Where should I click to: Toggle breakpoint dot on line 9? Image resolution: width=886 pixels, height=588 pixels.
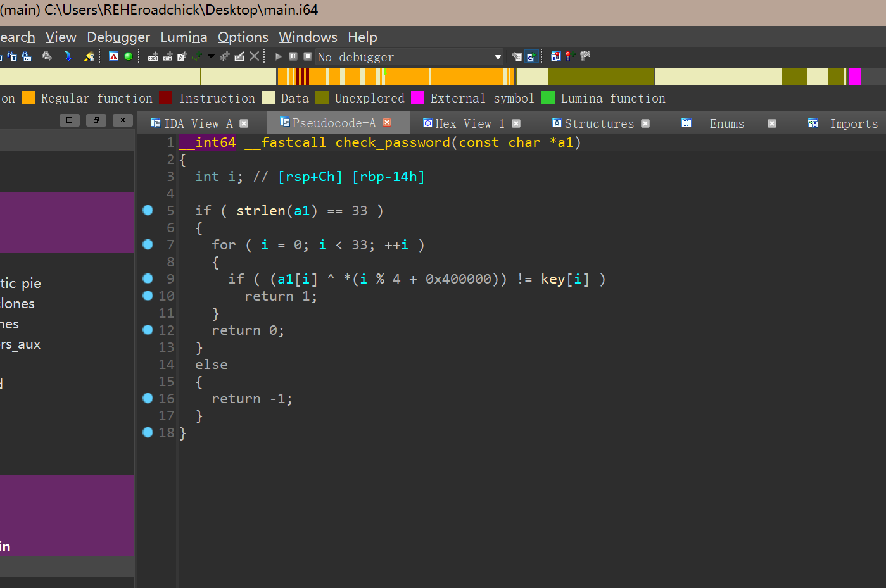point(148,278)
